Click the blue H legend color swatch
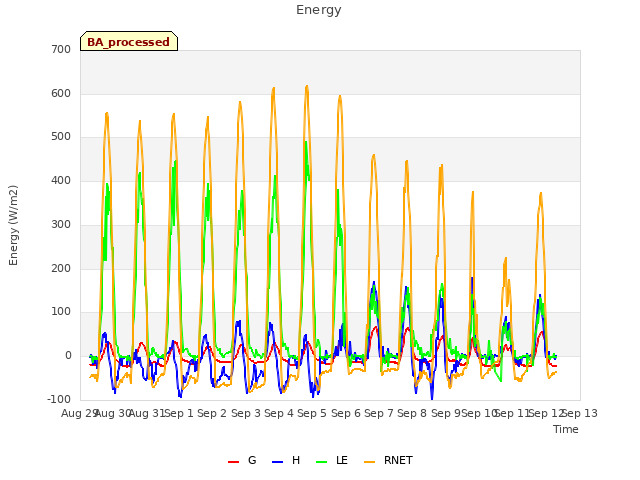 [x=278, y=462]
